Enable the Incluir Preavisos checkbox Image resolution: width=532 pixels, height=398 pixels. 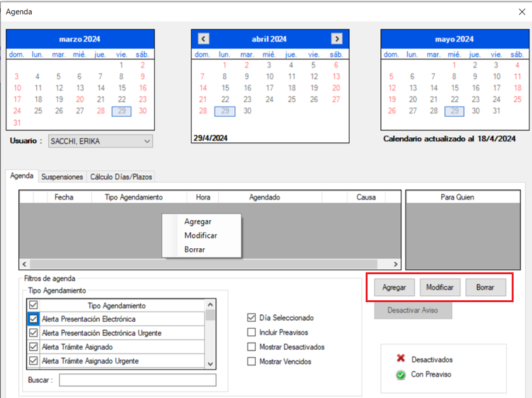[x=252, y=332]
